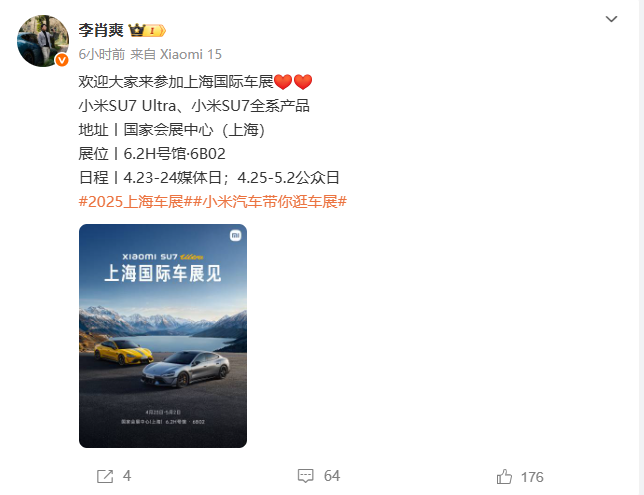The width and height of the screenshot is (644, 495).
Task: Click the MI logo on the poster
Action: click(x=235, y=235)
